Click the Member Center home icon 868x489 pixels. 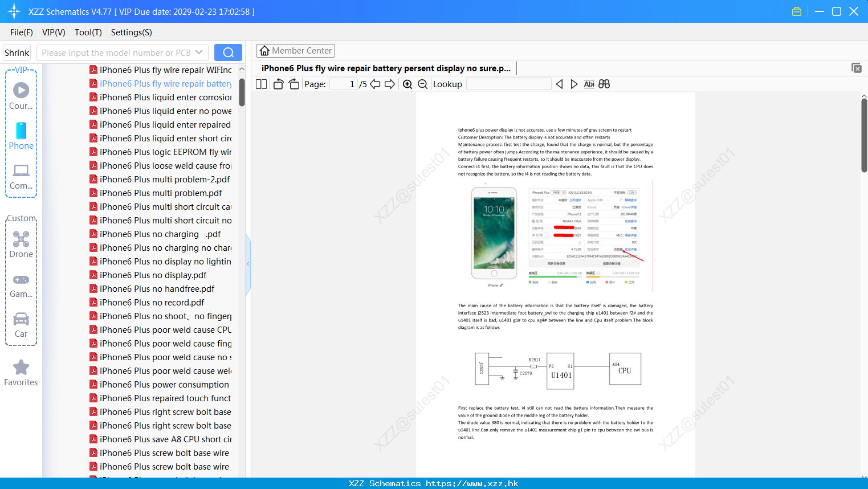(x=264, y=51)
